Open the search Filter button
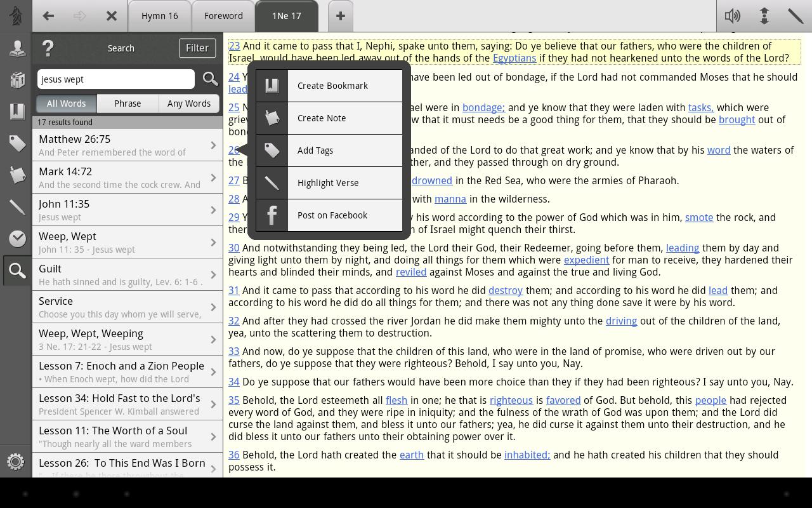Image resolution: width=812 pixels, height=508 pixels. point(197,48)
